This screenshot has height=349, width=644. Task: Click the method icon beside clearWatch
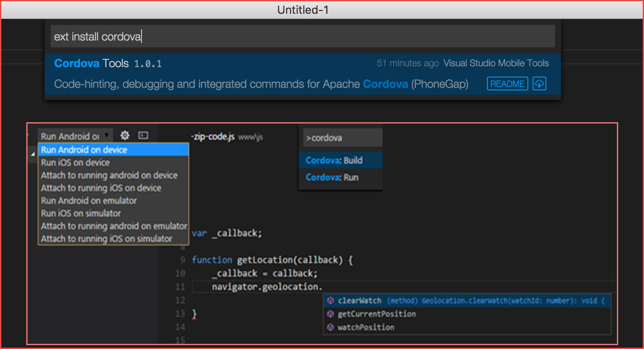pyautogui.click(x=330, y=301)
